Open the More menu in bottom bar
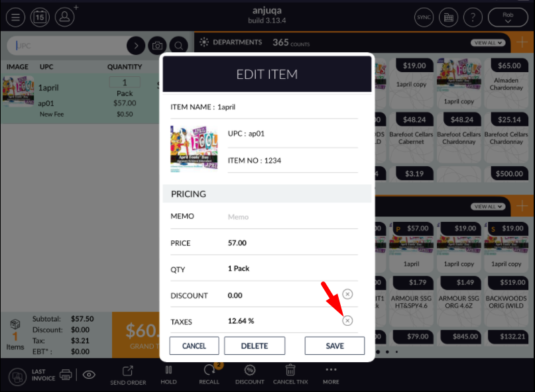 pyautogui.click(x=331, y=375)
